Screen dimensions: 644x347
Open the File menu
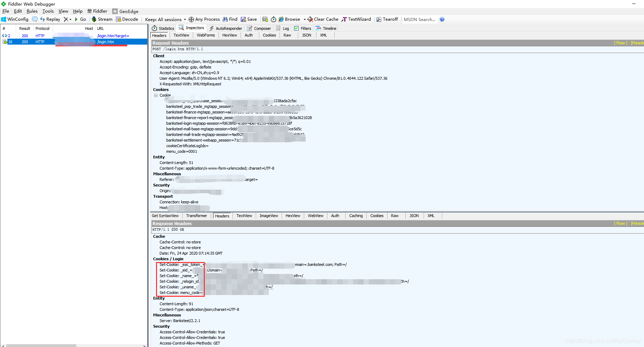(6, 11)
